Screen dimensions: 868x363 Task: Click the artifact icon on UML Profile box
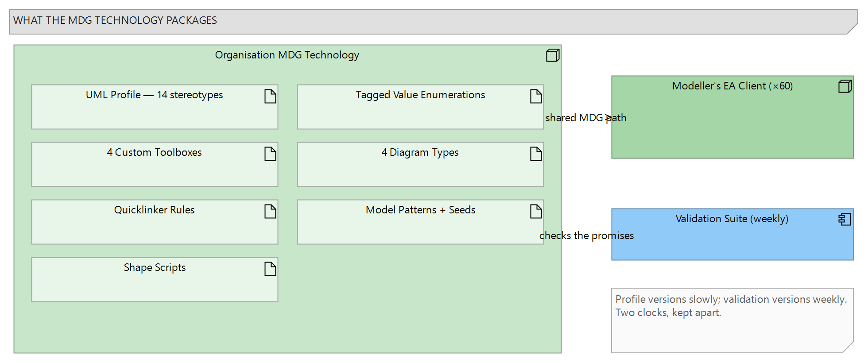[x=270, y=96]
